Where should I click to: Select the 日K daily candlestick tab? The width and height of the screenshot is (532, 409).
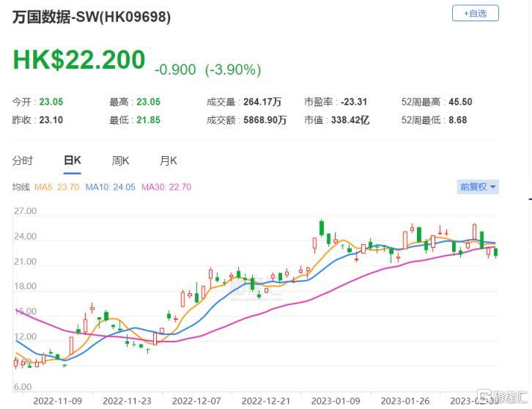tap(73, 161)
